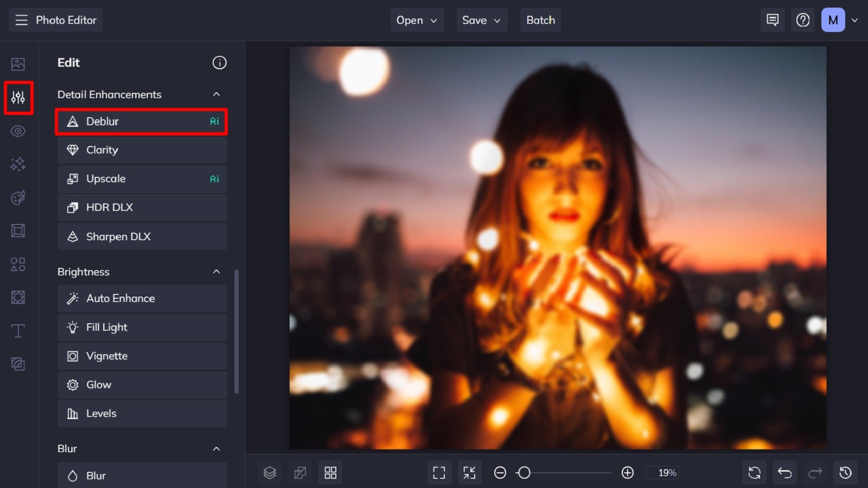Viewport: 868px width, 488px height.
Task: Open the Artsy palette icon
Action: click(x=18, y=197)
